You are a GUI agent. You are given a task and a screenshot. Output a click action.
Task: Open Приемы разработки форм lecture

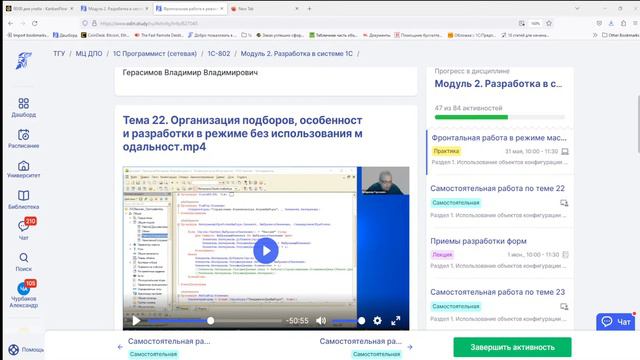click(x=478, y=241)
